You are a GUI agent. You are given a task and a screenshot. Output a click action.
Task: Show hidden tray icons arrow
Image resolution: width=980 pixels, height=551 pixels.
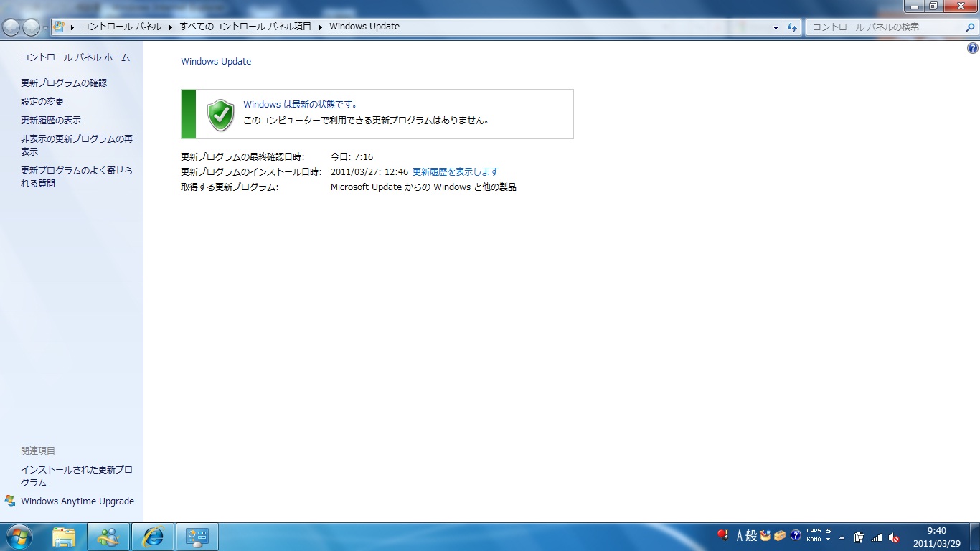[842, 537]
